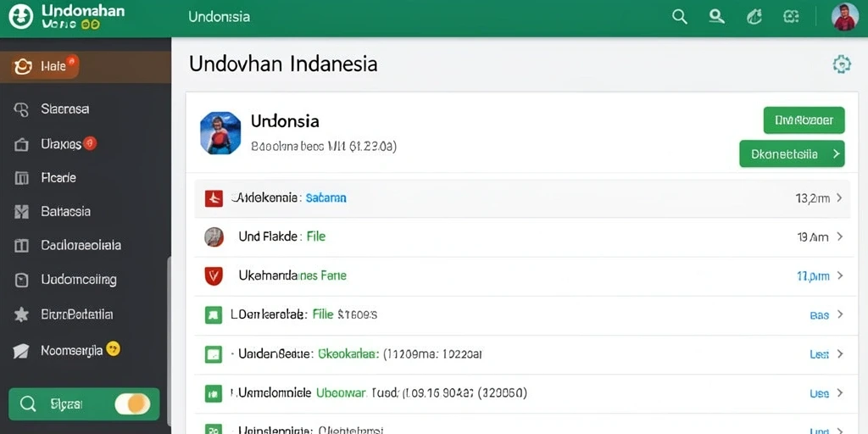
Task: Expand the 13,2m row chevron
Action: pos(839,198)
